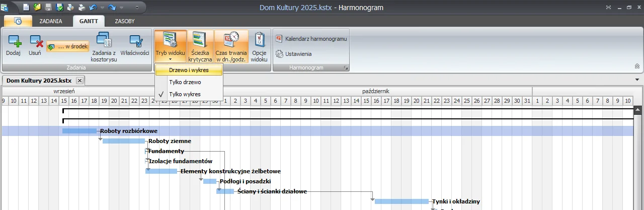Open Zadania z kosztorysu
The width and height of the screenshot is (644, 210).
point(104,46)
